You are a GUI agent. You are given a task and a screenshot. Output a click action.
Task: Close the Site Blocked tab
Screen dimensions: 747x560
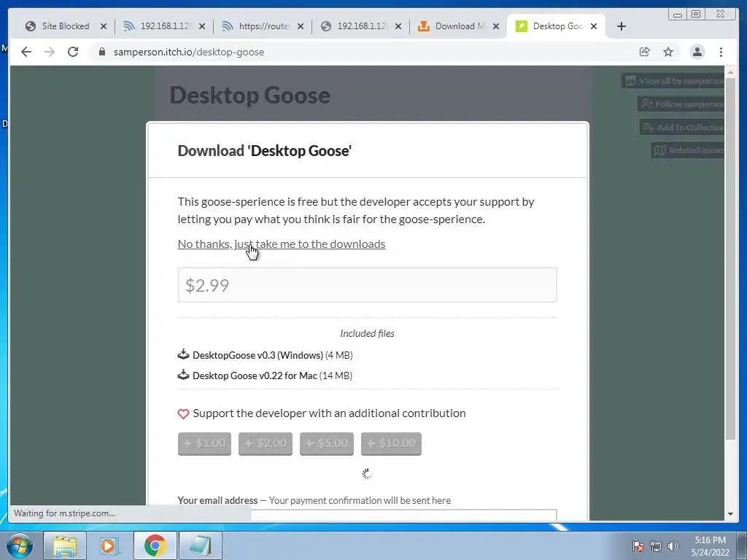(104, 26)
